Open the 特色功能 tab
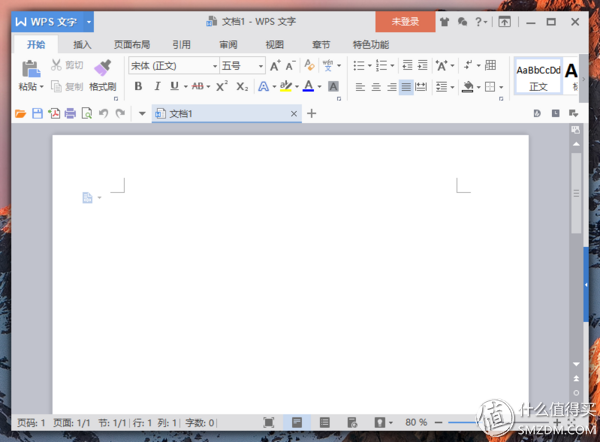This screenshot has height=442, width=600. [x=371, y=45]
